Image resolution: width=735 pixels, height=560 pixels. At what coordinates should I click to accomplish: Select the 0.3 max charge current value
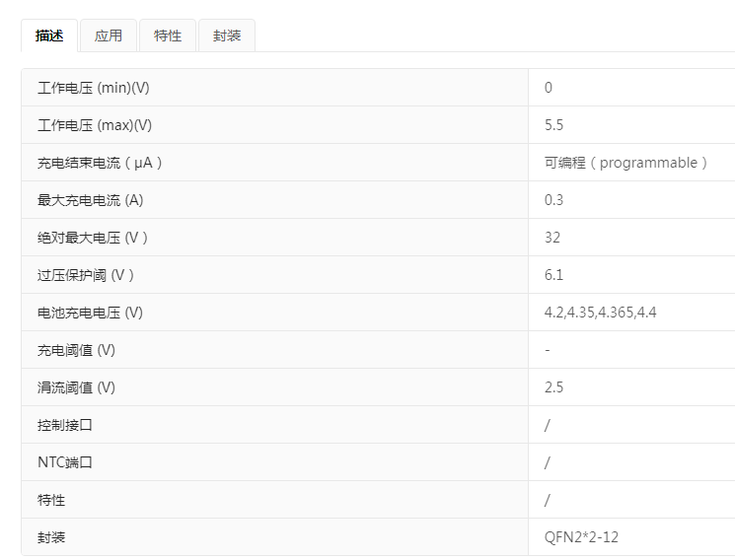[553, 200]
